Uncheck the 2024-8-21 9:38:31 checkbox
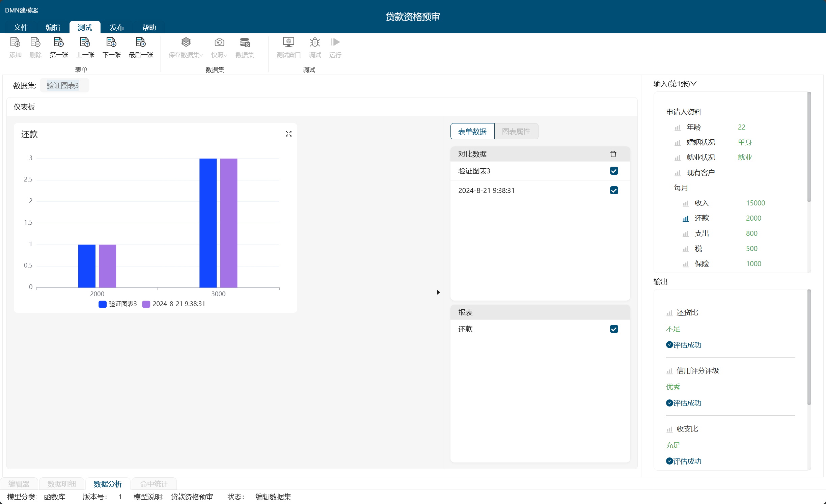Image resolution: width=826 pixels, height=504 pixels. [x=614, y=190]
